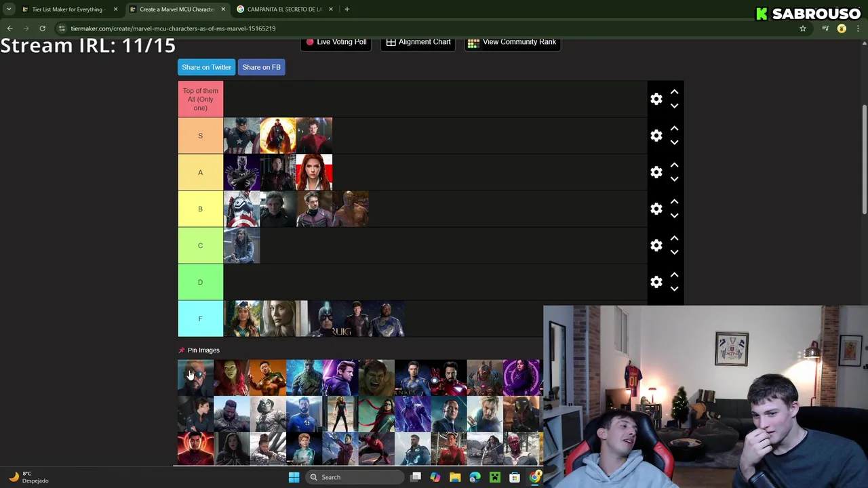Close the Tier List Maker for Everything tab
This screenshot has height=488, width=868.
[115, 9]
